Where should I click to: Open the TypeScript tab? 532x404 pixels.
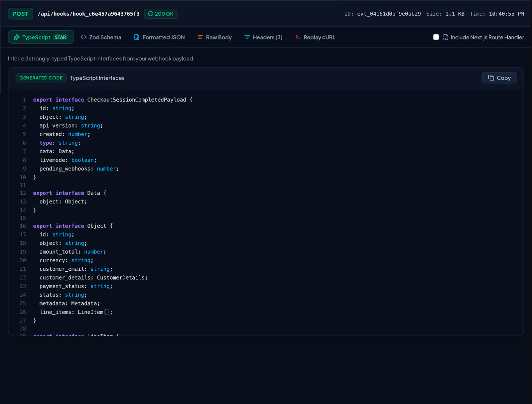click(x=41, y=37)
